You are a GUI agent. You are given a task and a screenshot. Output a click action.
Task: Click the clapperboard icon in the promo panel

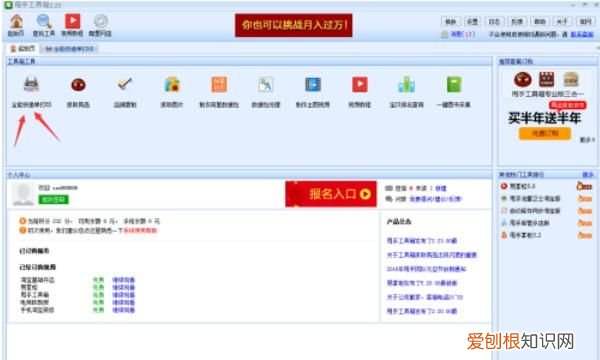[x=546, y=79]
